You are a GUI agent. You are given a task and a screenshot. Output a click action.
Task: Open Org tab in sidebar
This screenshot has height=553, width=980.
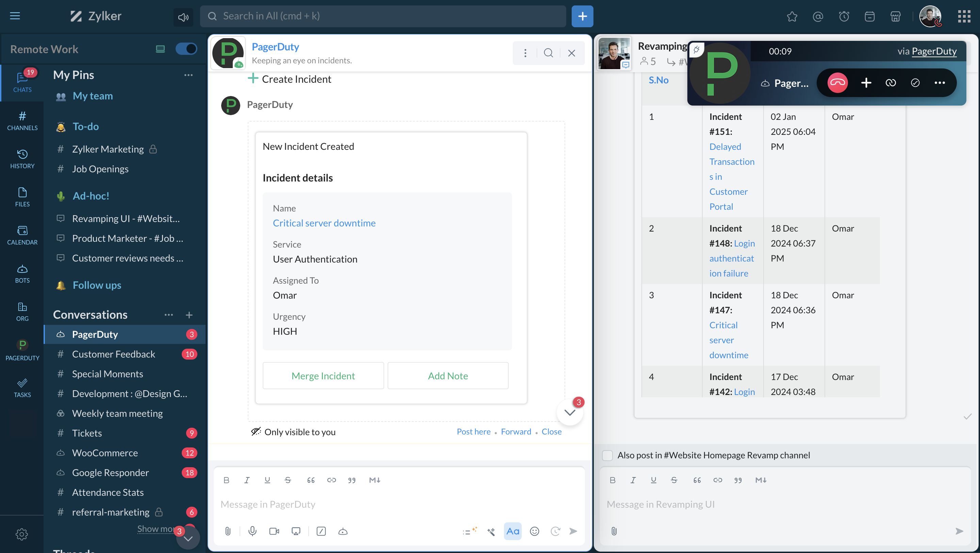pos(22,311)
